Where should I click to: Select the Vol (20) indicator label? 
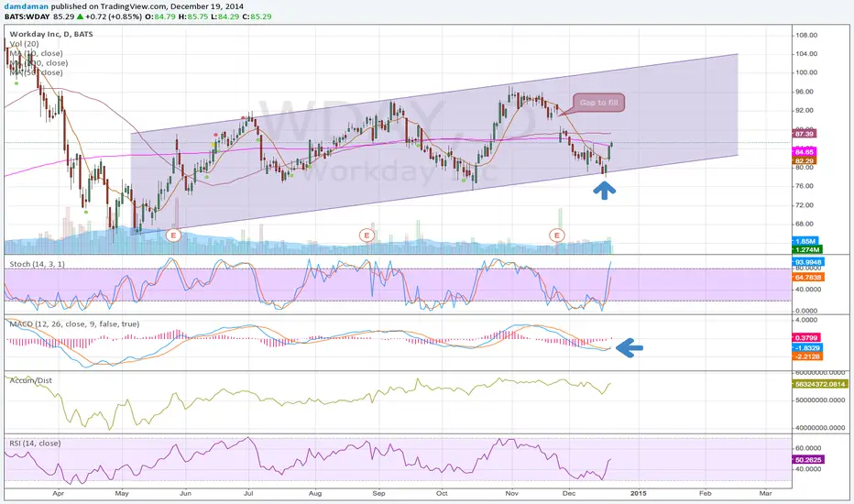[x=25, y=44]
